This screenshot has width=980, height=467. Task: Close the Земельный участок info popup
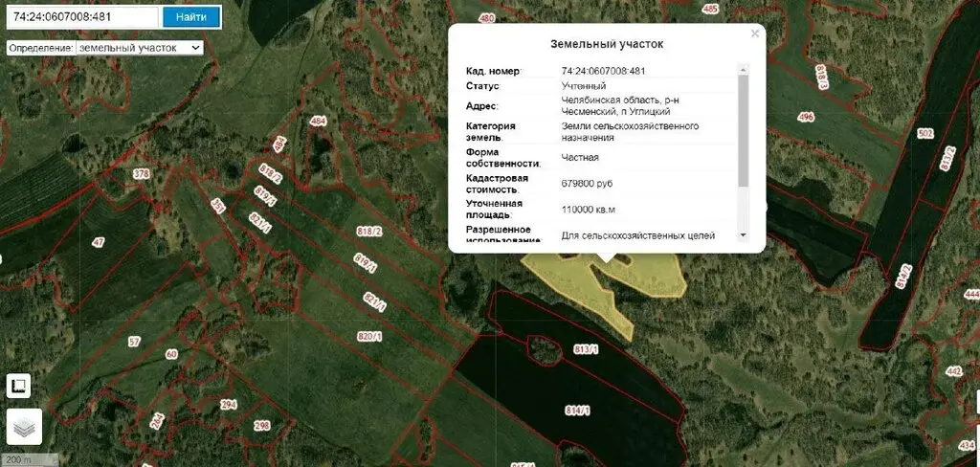[x=755, y=33]
